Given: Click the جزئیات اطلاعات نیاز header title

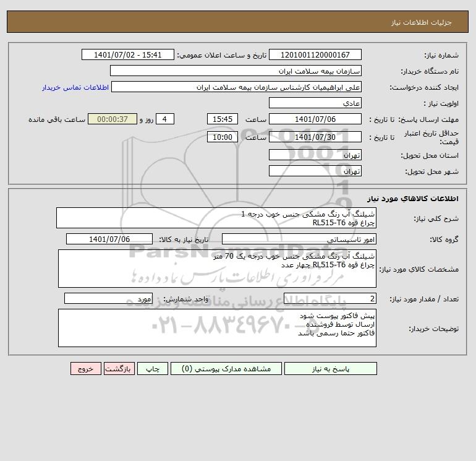Looking at the screenshot, I should tap(422, 22).
